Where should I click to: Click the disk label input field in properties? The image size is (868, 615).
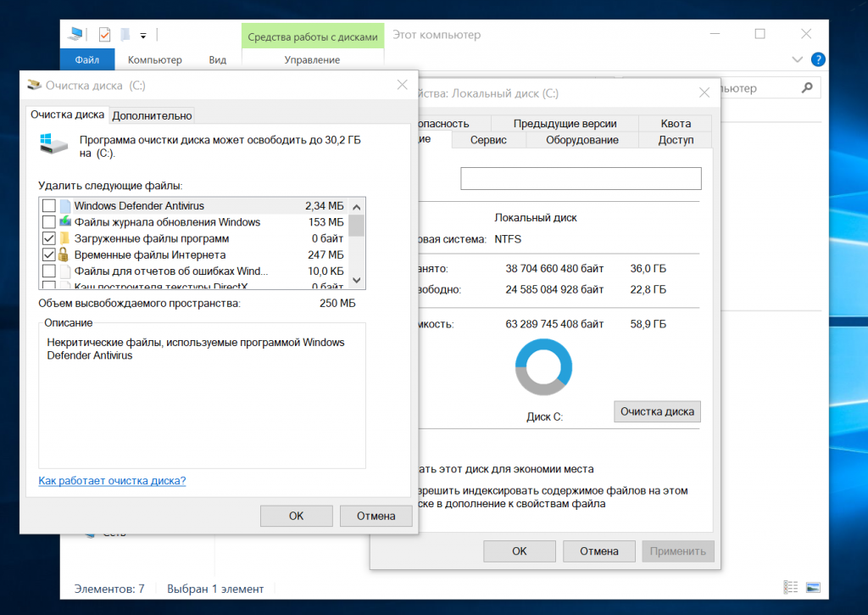click(581, 178)
